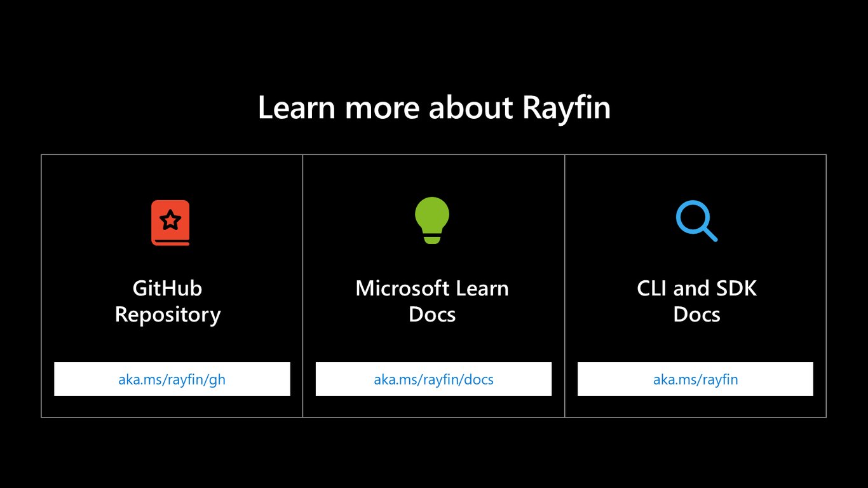
Task: Open the aka.ms/rayfin/docs link
Action: pyautogui.click(x=433, y=379)
